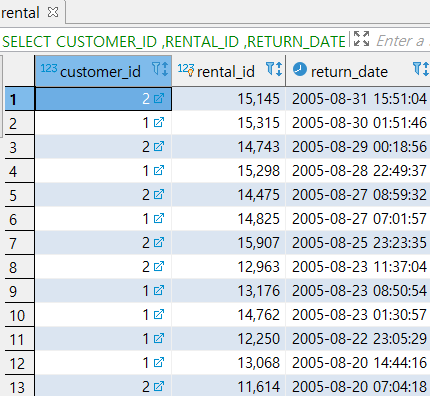Click rental_id cell 14,743
430x396 pixels.
(229, 147)
